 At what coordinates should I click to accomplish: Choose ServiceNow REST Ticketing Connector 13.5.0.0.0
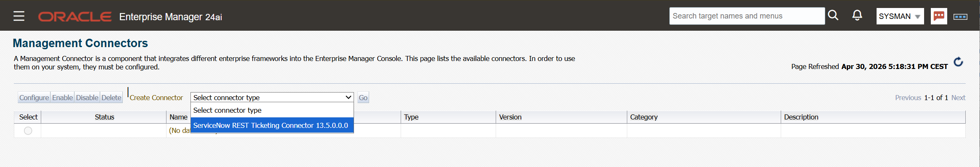272,125
